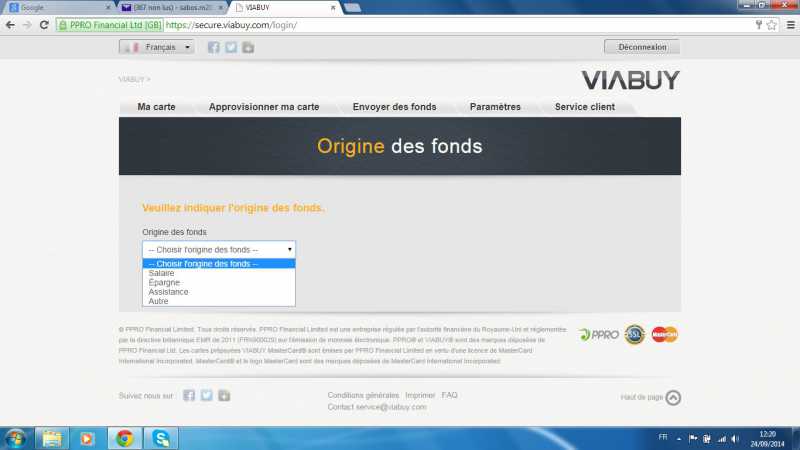Screen dimensions: 800x450
Task: Open the Ma carte tab
Action: coord(156,107)
